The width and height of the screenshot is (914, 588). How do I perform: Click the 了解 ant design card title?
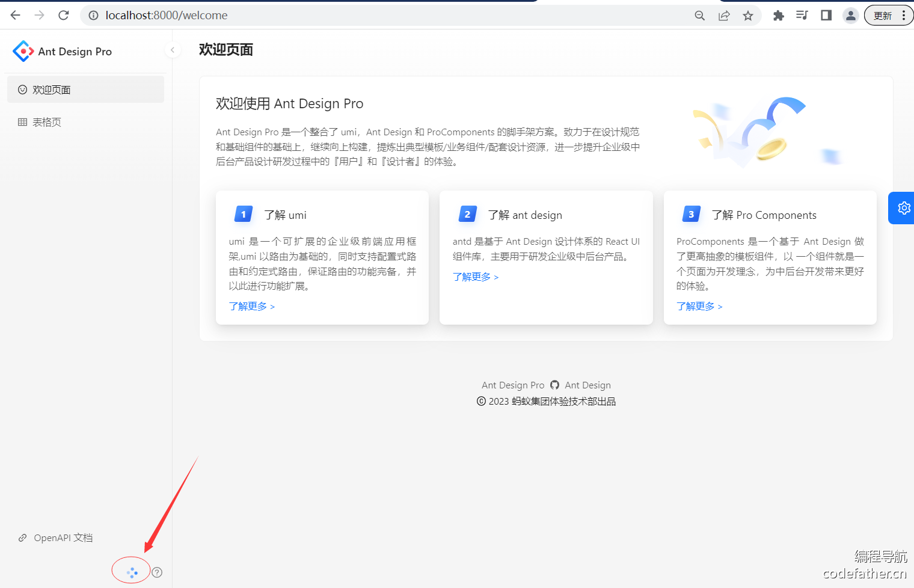(525, 215)
